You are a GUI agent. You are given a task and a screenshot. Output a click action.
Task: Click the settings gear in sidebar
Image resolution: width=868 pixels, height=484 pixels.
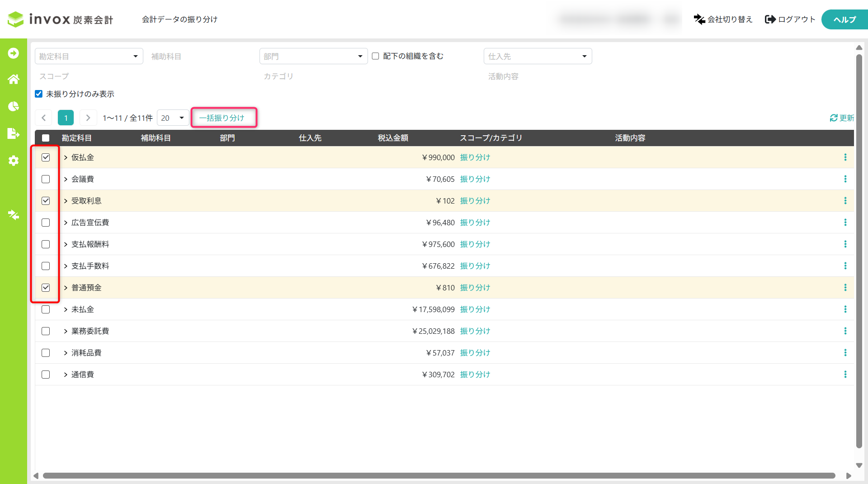14,161
